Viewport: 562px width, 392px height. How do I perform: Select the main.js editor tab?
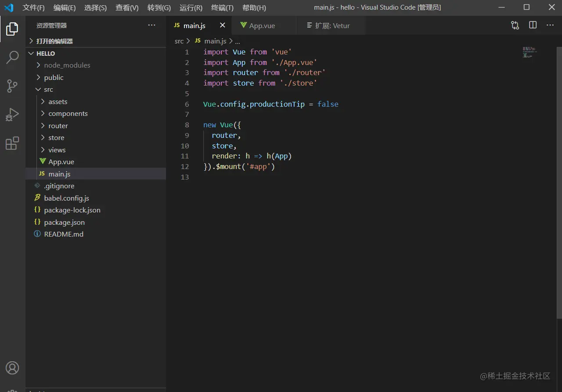tap(199, 25)
